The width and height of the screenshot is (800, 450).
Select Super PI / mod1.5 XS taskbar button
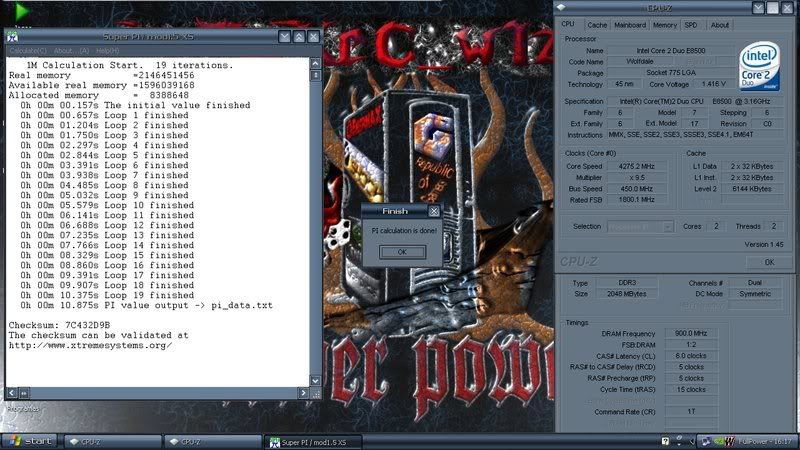(x=313, y=442)
